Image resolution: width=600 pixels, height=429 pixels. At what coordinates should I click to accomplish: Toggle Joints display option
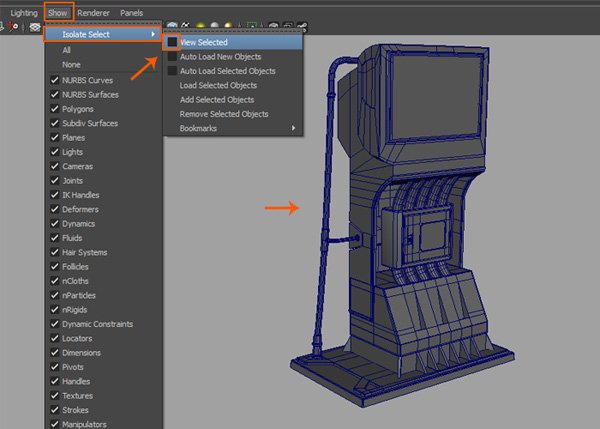(54, 181)
